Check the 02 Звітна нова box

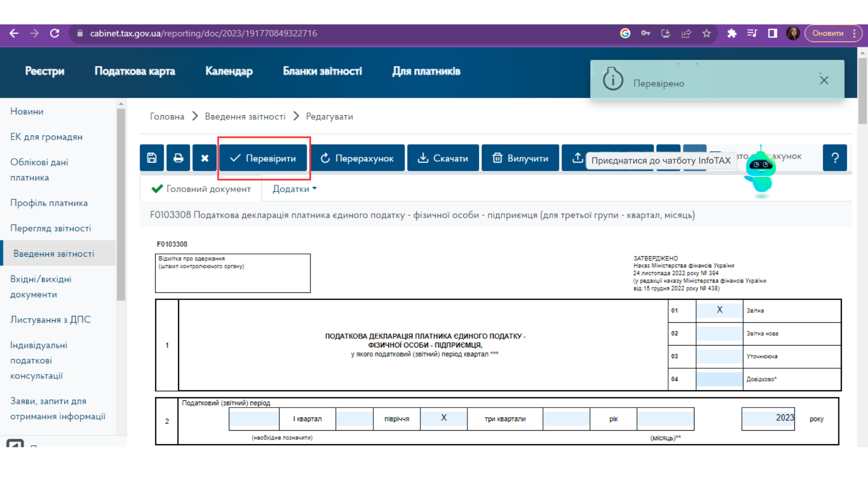(x=719, y=333)
